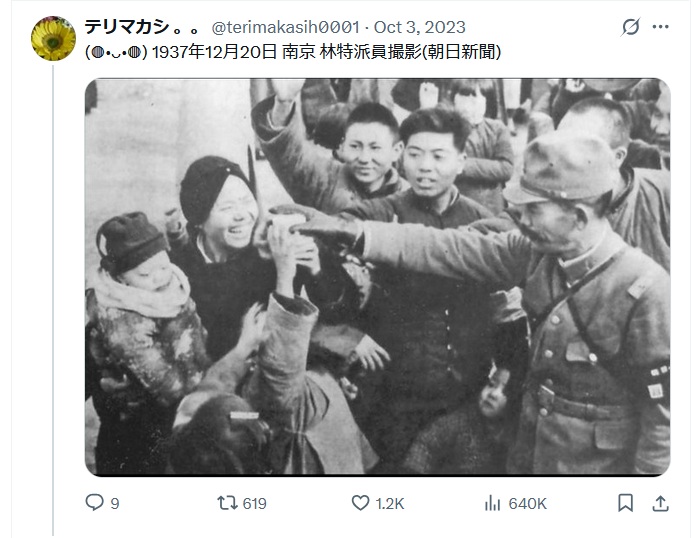Click the share upload-arrow icon
Screen dimensions: 697x538
click(661, 503)
